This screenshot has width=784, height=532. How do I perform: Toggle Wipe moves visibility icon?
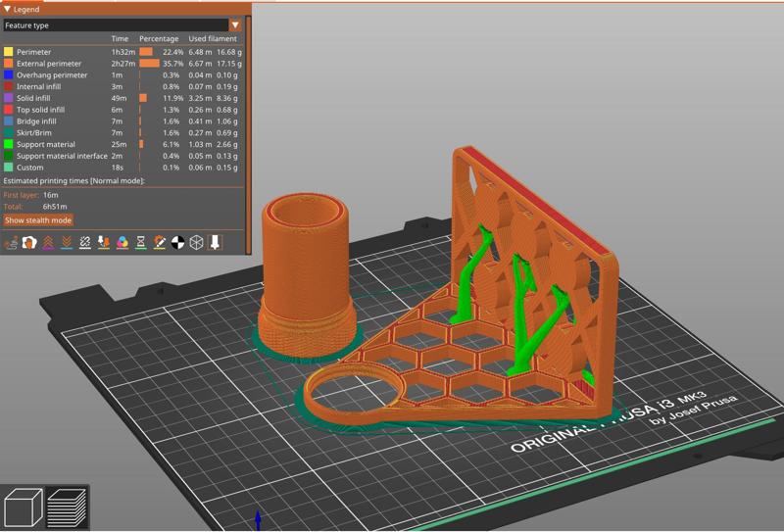29,243
